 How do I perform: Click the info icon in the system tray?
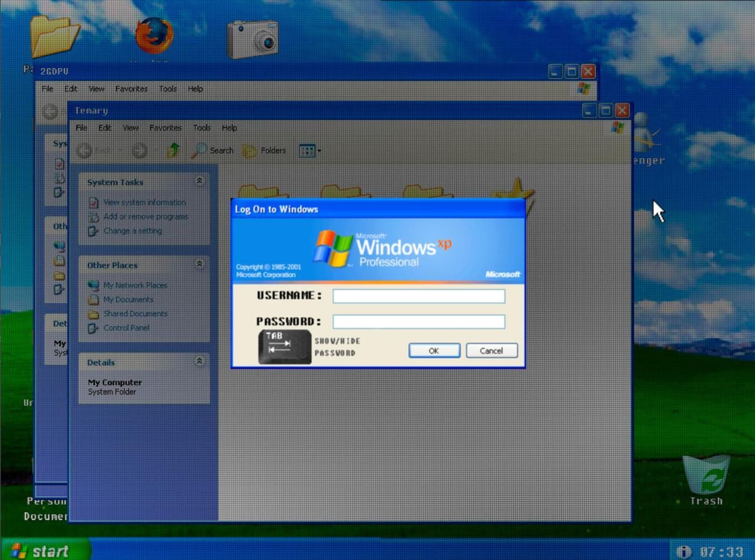(x=684, y=552)
